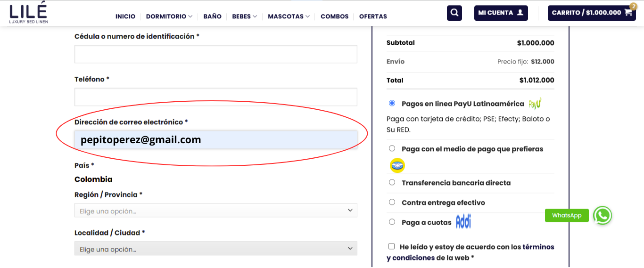Select Contra entrega efectivo radio button
Viewport: 644px width, 268px height.
[x=392, y=202]
